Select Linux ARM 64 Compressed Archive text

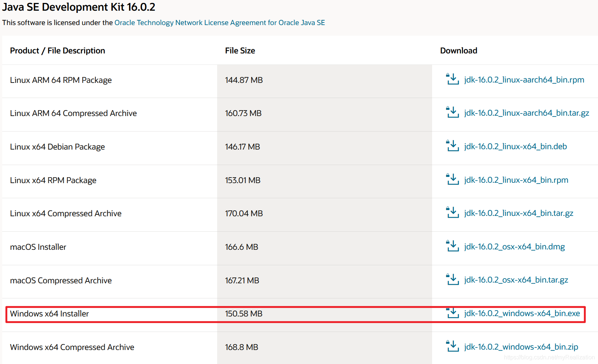pos(73,113)
